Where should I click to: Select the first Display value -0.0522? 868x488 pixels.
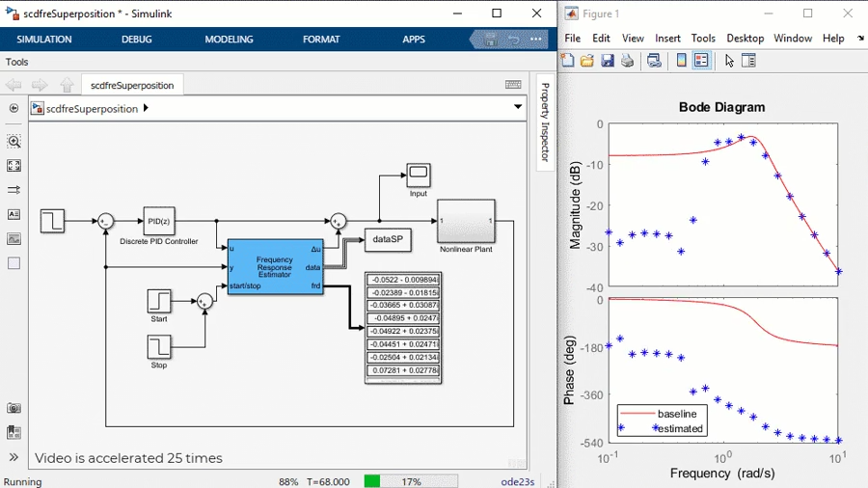[x=403, y=280]
